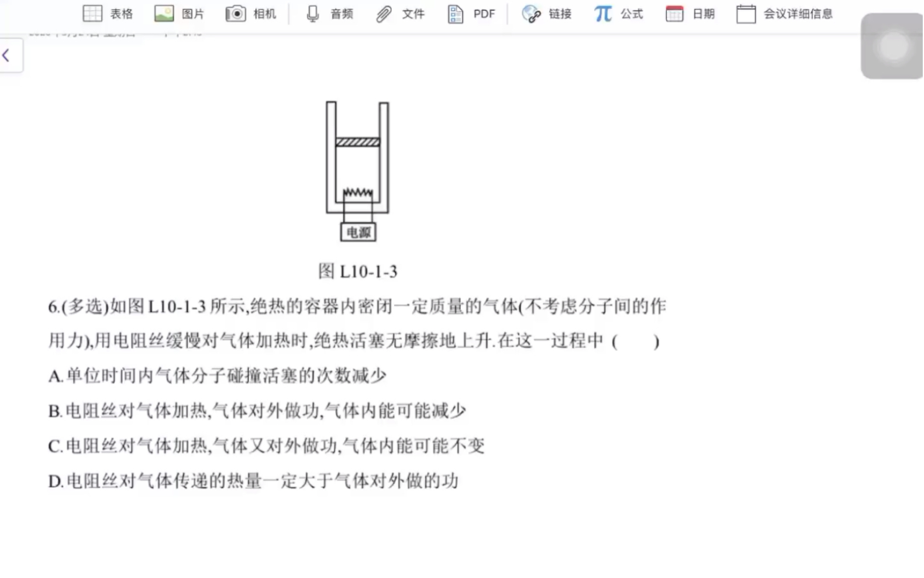Attach a file with the paperclip icon
The width and height of the screenshot is (924, 578).
[384, 13]
